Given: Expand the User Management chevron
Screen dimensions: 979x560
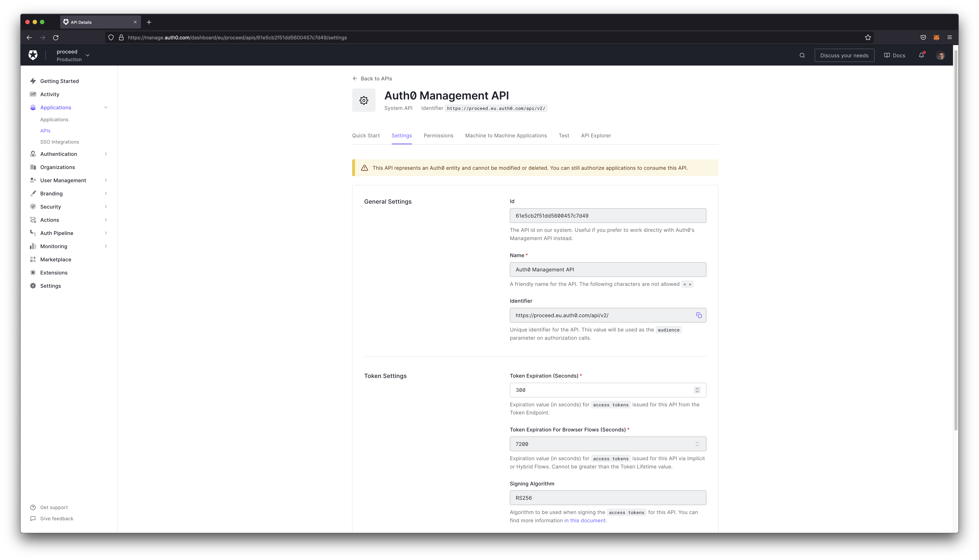Looking at the screenshot, I should tap(106, 180).
